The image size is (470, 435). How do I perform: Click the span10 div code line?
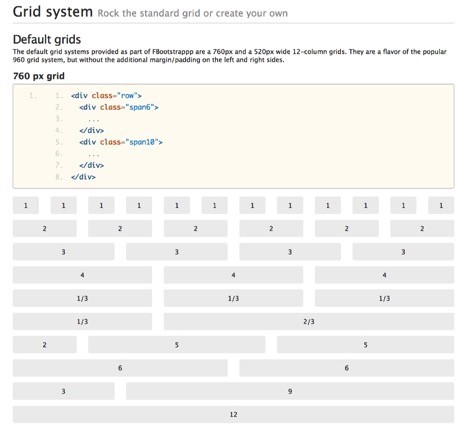click(121, 142)
